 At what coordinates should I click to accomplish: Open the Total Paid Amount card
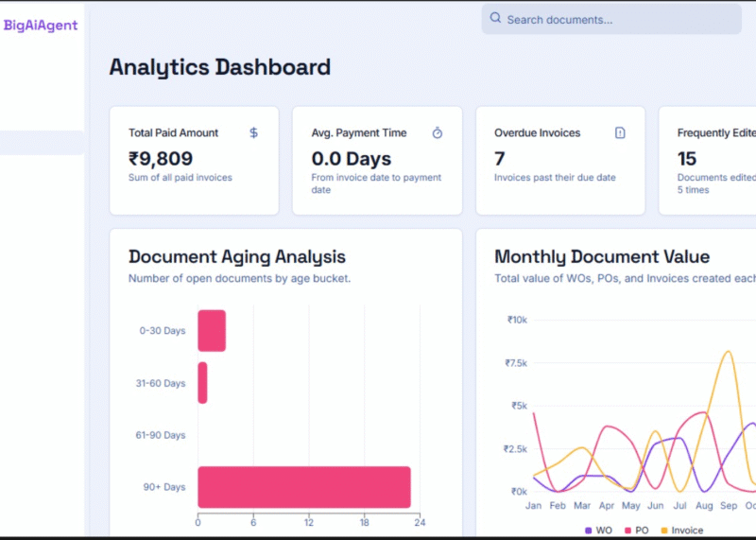[194, 161]
